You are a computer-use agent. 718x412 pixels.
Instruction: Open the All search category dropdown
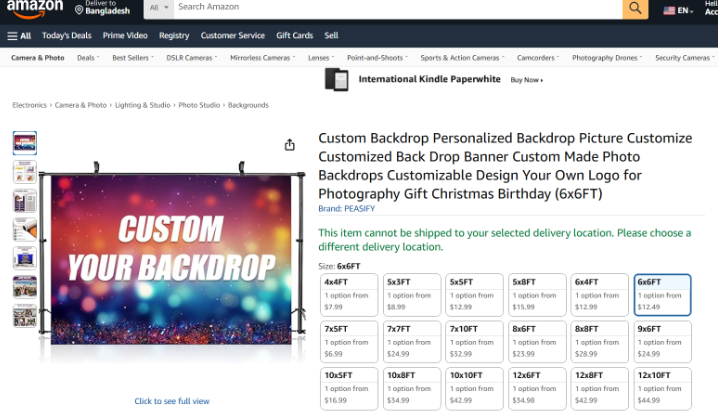pyautogui.click(x=157, y=7)
